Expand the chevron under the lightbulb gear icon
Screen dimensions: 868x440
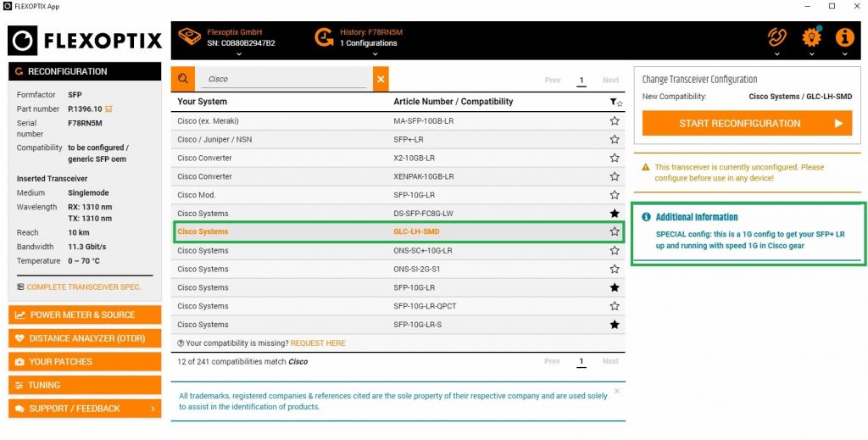tap(811, 54)
